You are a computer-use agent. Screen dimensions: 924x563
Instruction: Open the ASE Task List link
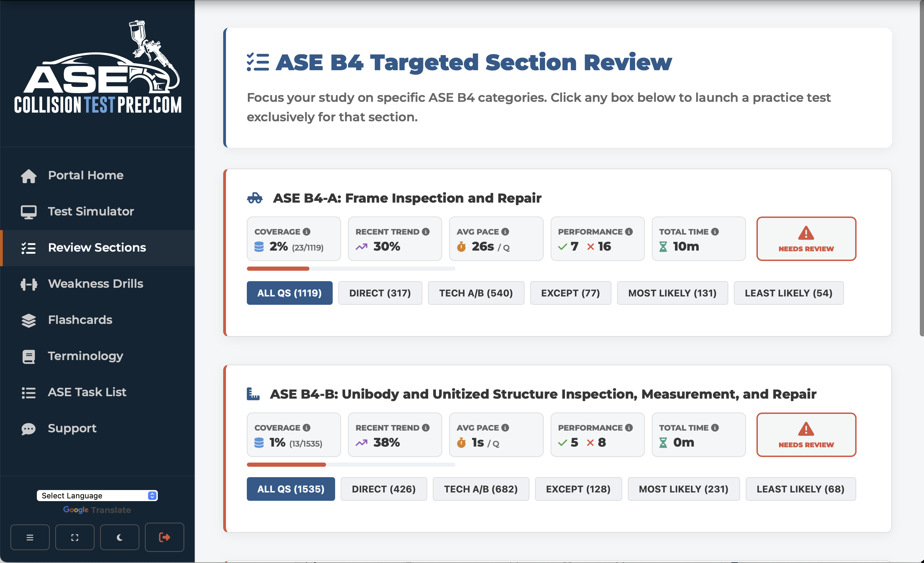(97, 392)
